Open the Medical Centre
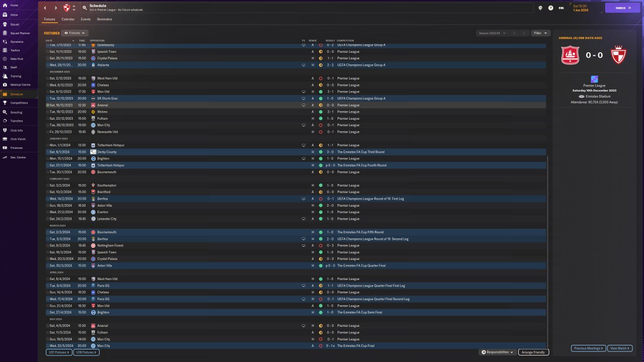This screenshot has height=362, width=644. click(x=19, y=84)
